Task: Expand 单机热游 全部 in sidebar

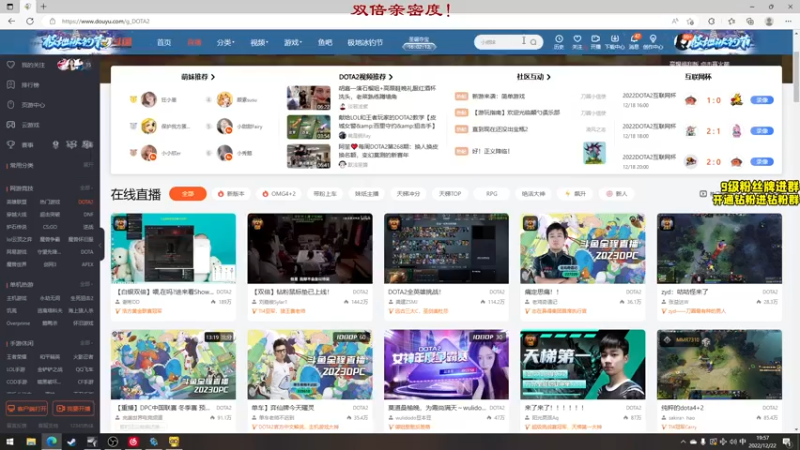Action: 86,284
